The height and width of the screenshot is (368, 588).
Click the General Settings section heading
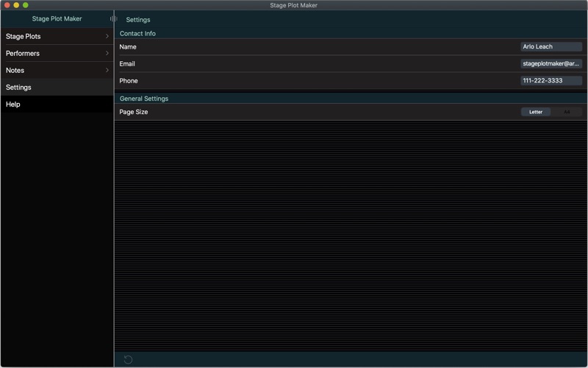[x=144, y=99]
